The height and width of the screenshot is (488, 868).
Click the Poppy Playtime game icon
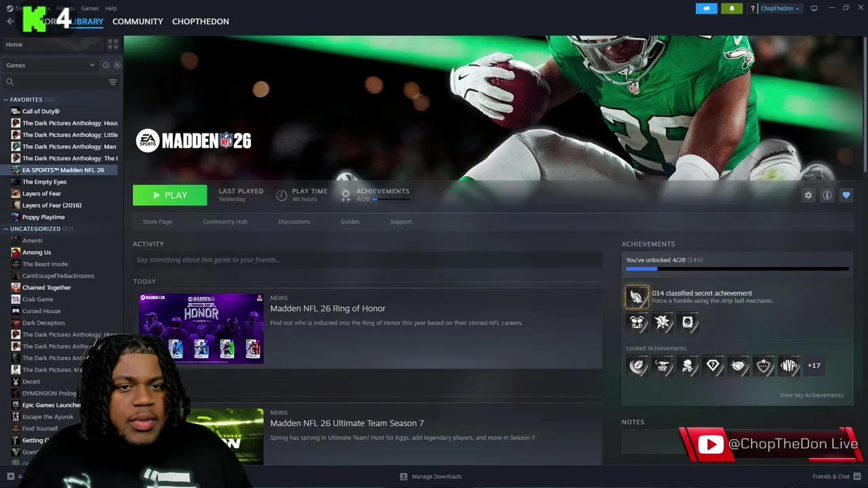pos(16,217)
